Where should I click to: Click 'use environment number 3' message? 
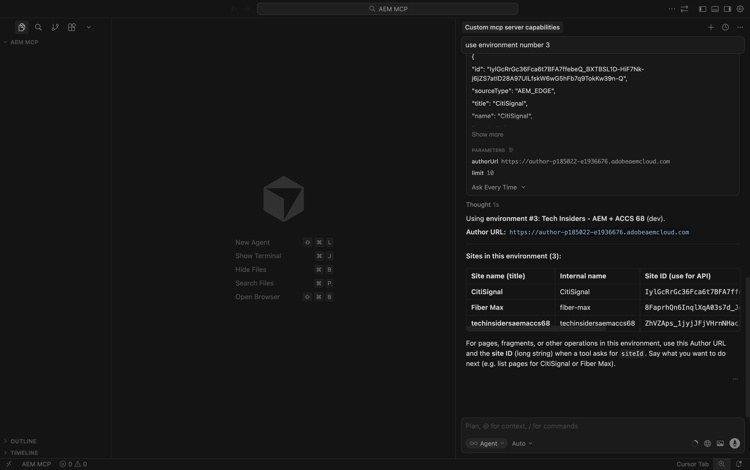(603, 45)
